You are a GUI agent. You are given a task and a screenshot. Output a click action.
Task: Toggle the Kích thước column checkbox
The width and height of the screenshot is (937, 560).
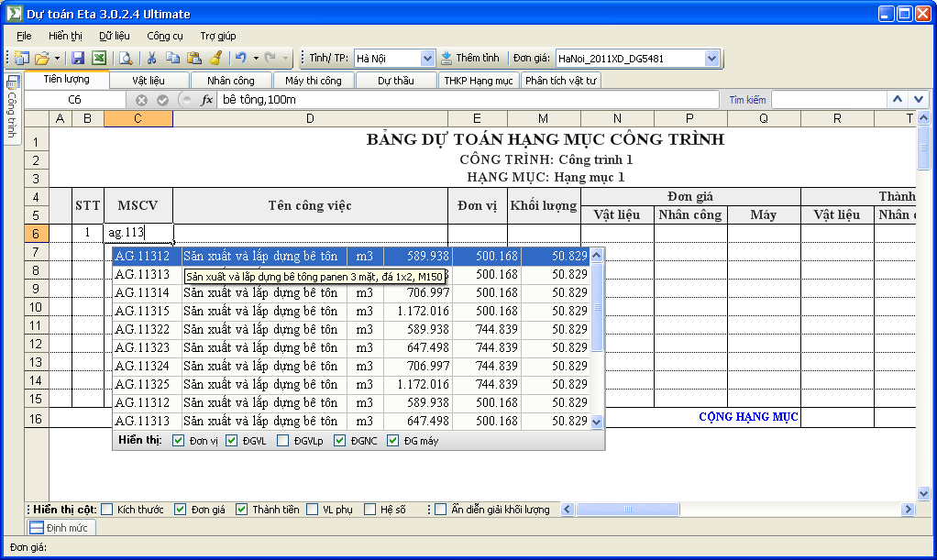pos(107,510)
